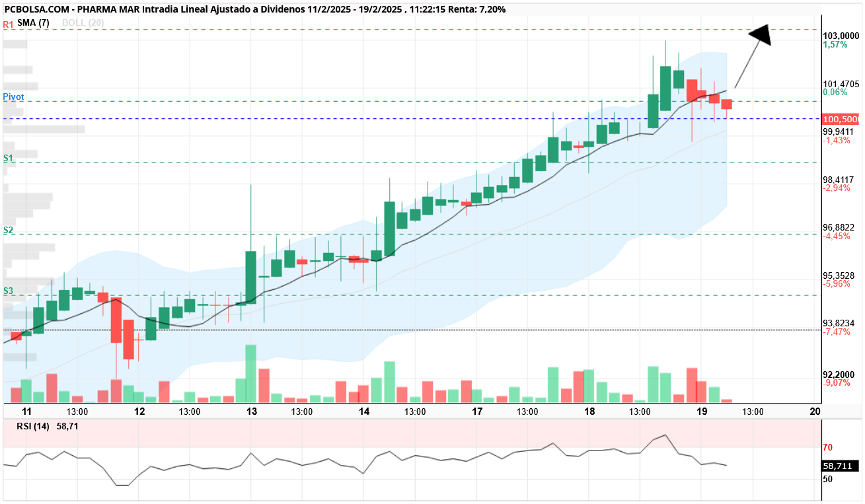Toggle the SMA (7) indicator label
This screenshot has width=865, height=504.
coord(33,22)
